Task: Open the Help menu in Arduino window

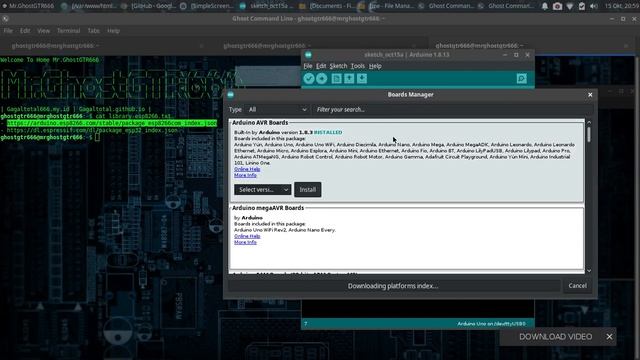Action: point(375,66)
